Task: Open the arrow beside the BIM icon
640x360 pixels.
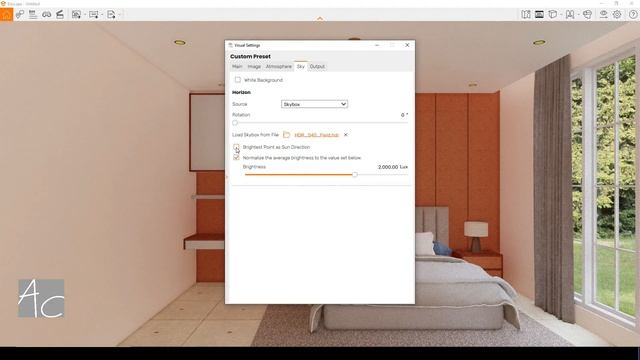Action: [x=578, y=15]
